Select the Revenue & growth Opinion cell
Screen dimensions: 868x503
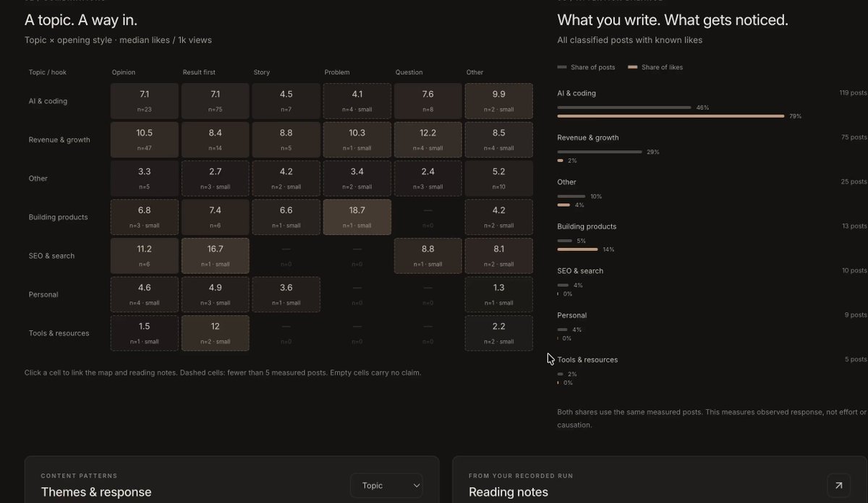pos(145,139)
